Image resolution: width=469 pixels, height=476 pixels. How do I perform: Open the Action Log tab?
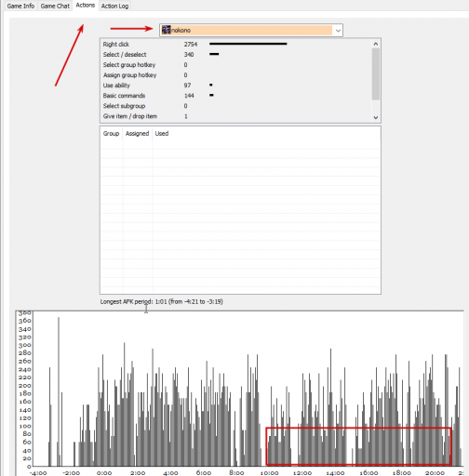(x=114, y=6)
